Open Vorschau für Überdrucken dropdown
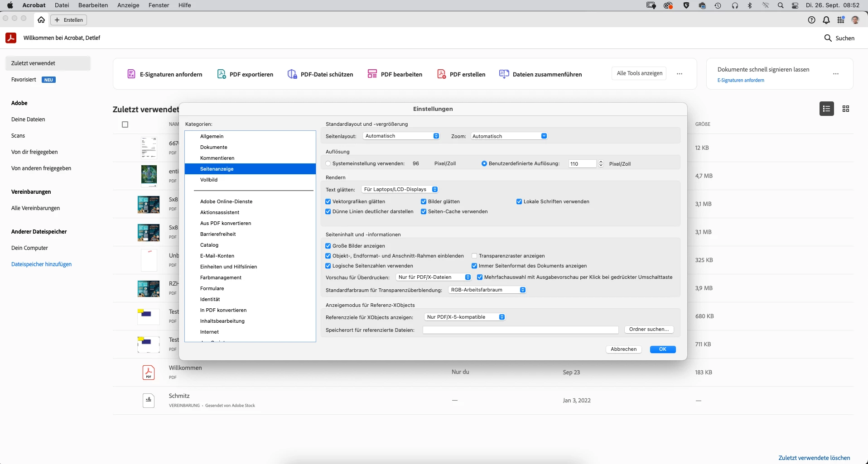This screenshot has height=464, width=868. coord(434,277)
